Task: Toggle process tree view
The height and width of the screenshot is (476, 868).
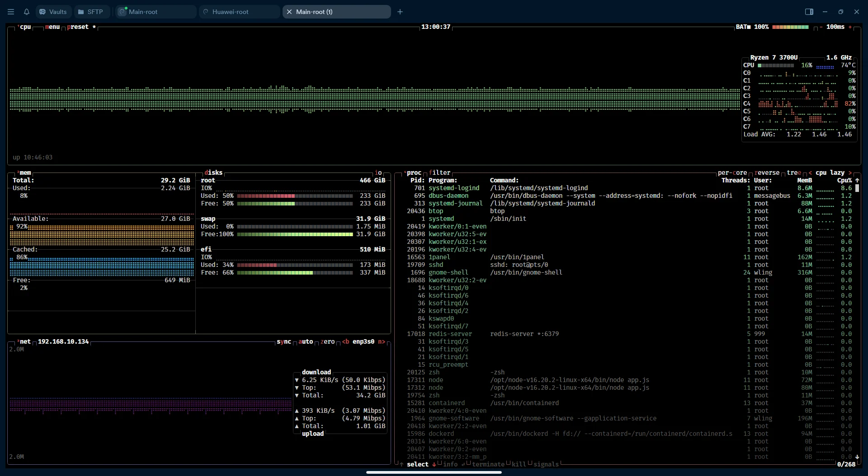Action: pos(794,173)
